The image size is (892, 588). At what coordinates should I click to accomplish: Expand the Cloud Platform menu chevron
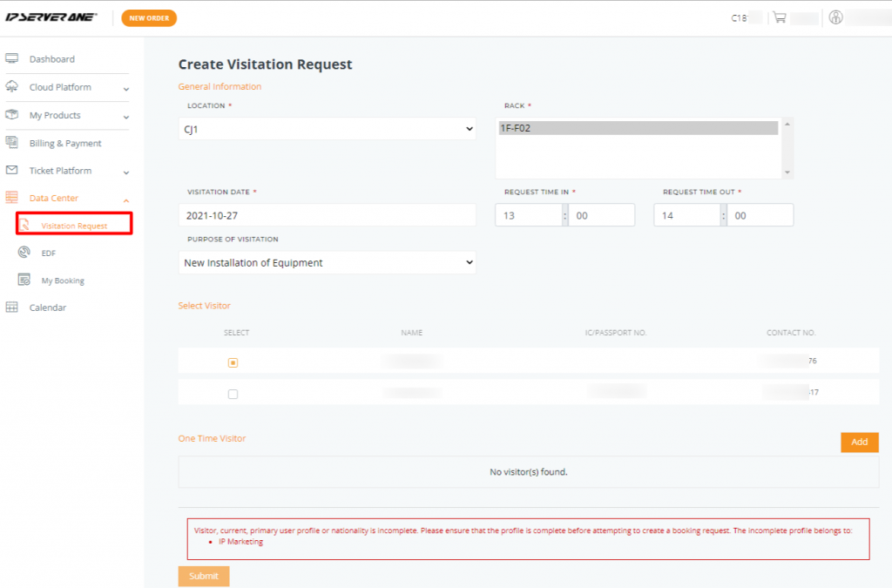(125, 87)
